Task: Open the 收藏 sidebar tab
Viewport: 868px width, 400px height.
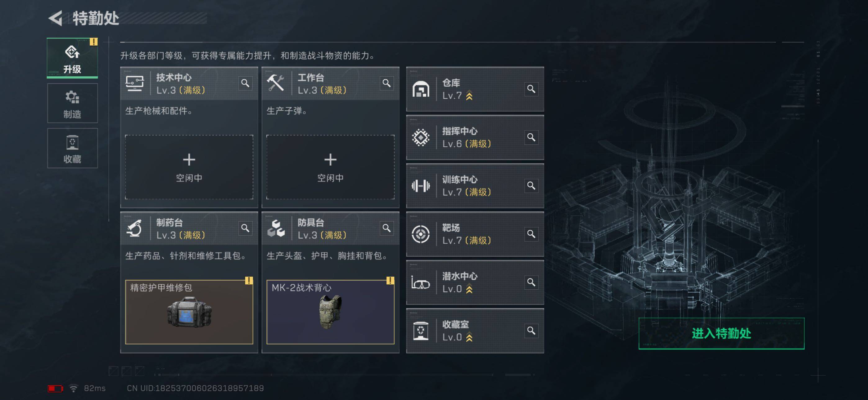Action: point(72,148)
